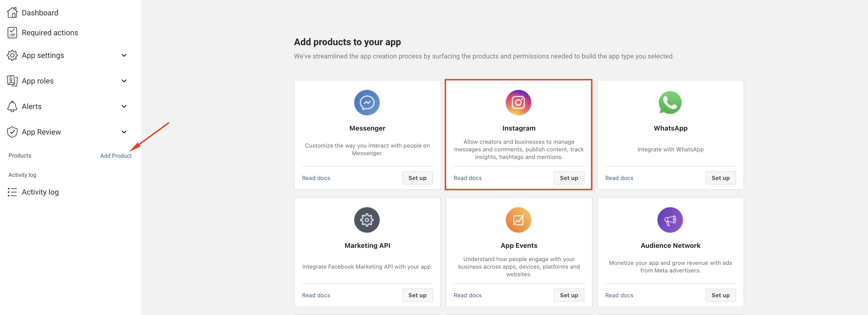Open the Dashboard sidebar item

40,13
